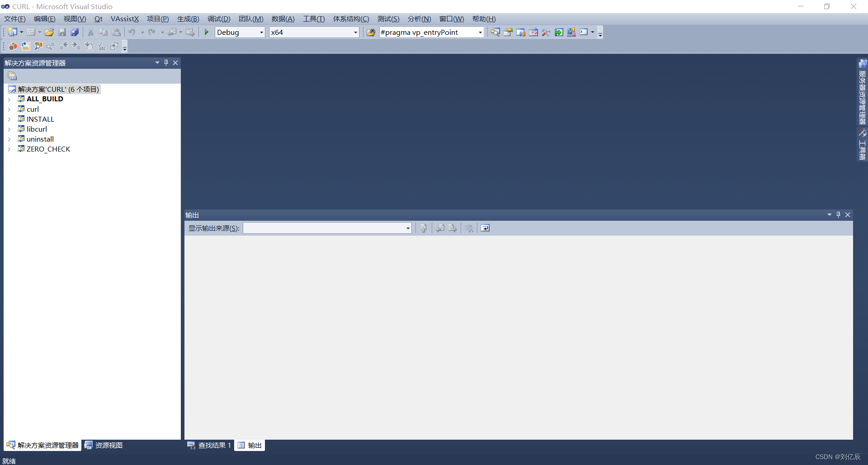This screenshot has width=868, height=465.
Task: Open the Extension Manager icon
Action: click(571, 32)
